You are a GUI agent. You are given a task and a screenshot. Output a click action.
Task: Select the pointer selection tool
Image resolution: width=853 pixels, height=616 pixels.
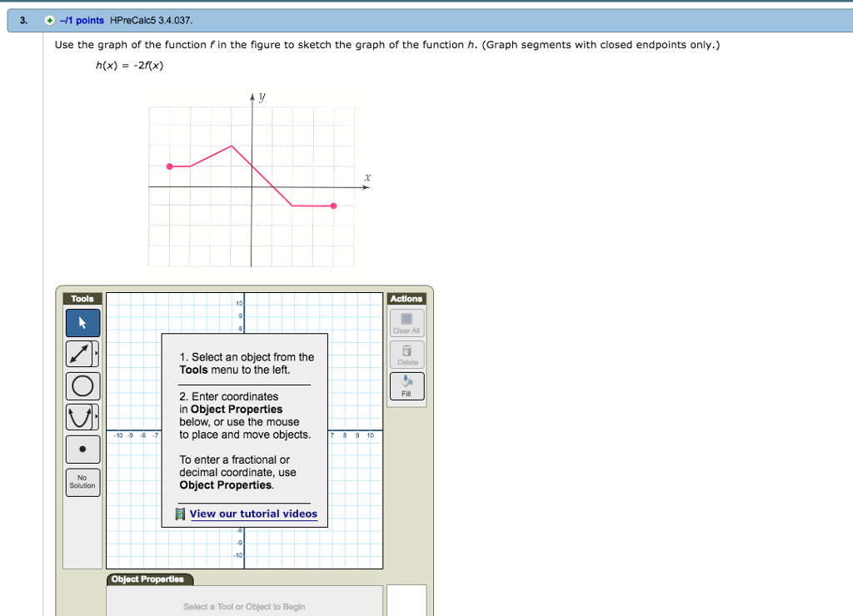82,323
